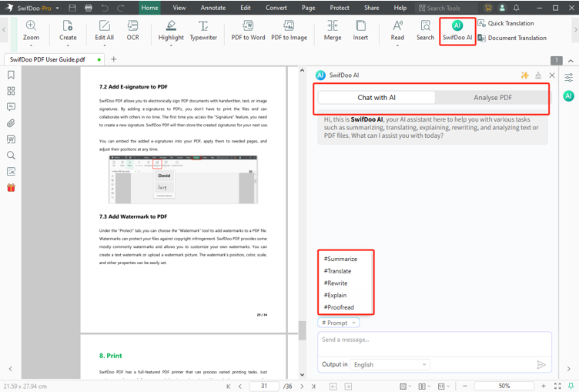Go to the next page
This screenshot has width=579, height=392.
302,386
